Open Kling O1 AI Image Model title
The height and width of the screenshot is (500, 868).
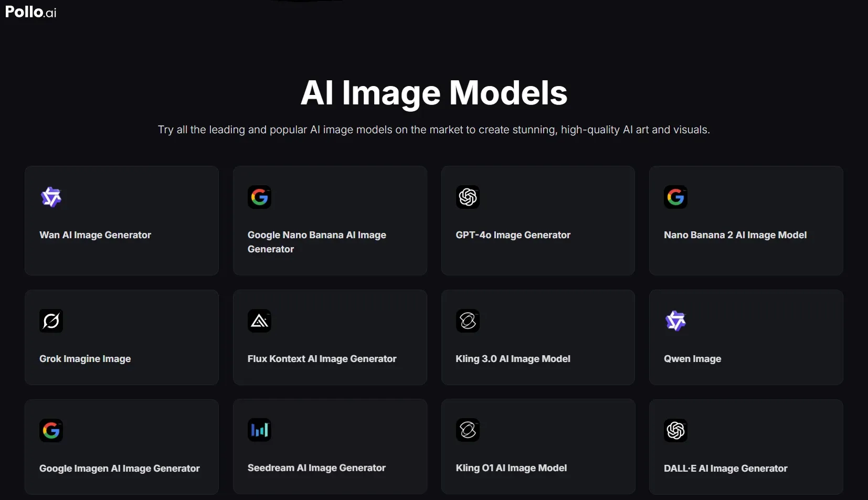[x=512, y=468]
